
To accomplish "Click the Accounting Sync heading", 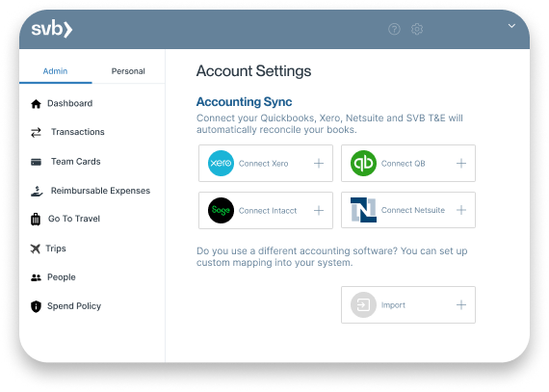I will [244, 102].
